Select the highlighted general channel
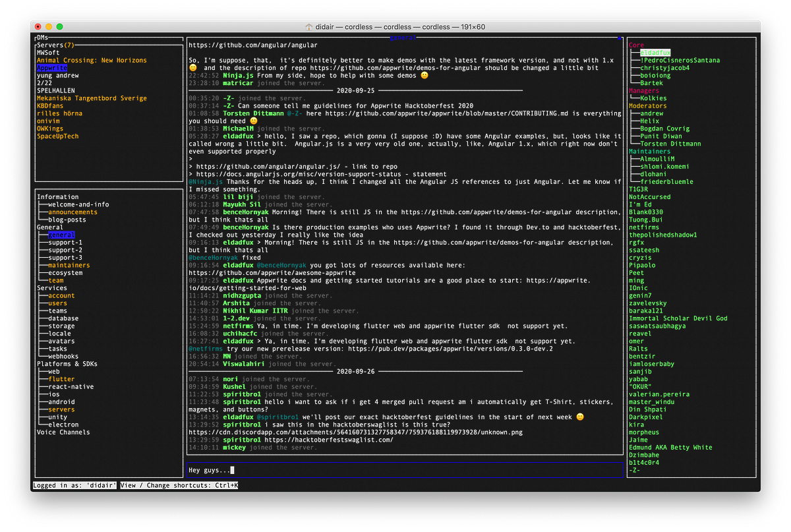Image resolution: width=791 pixels, height=532 pixels. click(x=61, y=235)
